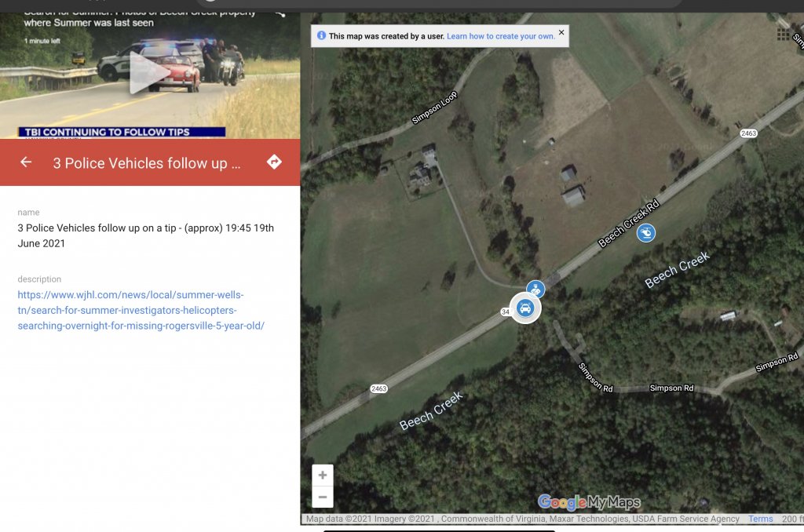804x532 pixels.
Task: Open the Google apps grid icon
Action: [783, 35]
